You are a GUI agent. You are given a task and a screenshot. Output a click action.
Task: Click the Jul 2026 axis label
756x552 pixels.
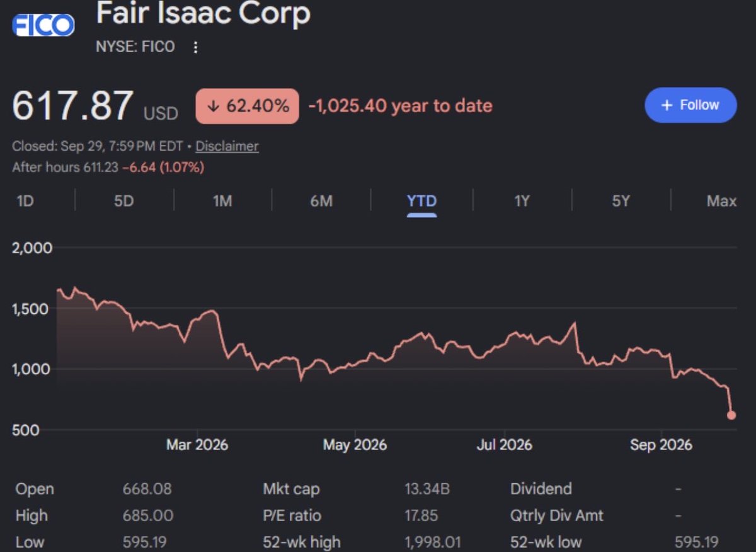[504, 445]
